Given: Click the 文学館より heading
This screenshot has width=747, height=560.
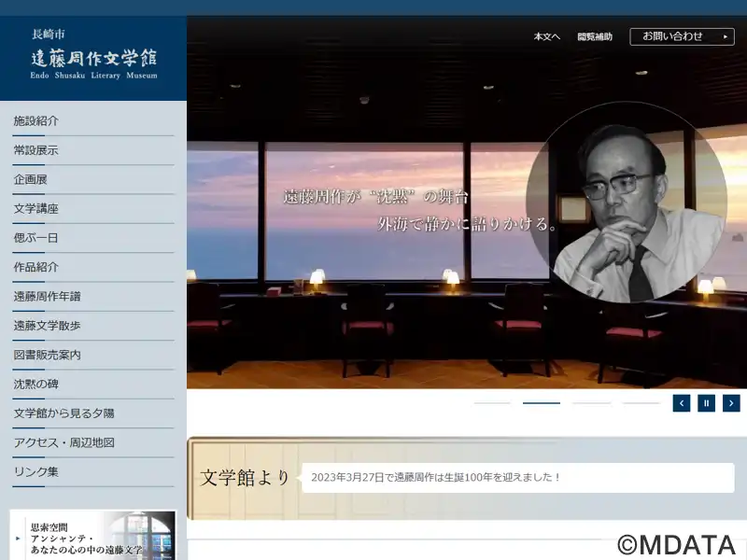Looking at the screenshot, I should click(245, 478).
